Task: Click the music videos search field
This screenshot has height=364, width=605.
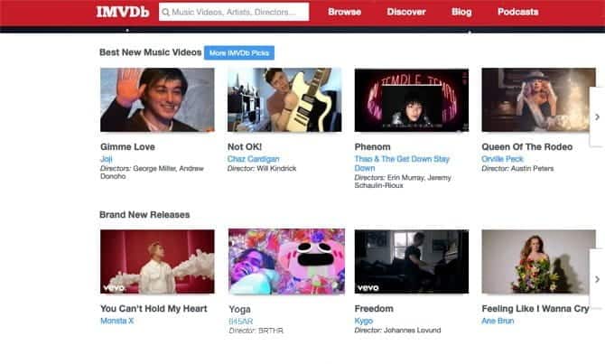Action: point(238,13)
